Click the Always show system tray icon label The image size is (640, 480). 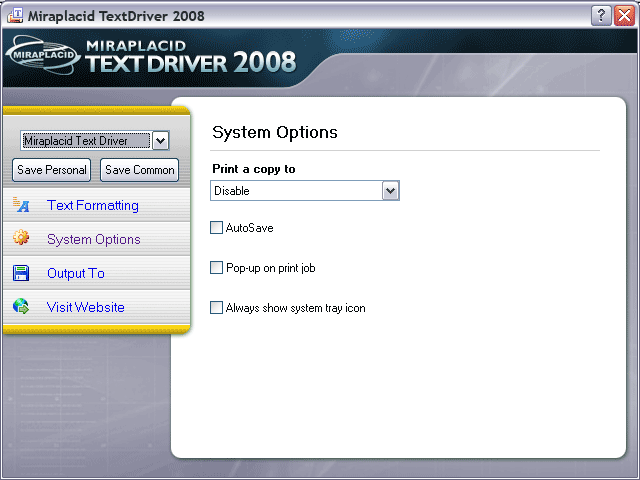point(296,308)
